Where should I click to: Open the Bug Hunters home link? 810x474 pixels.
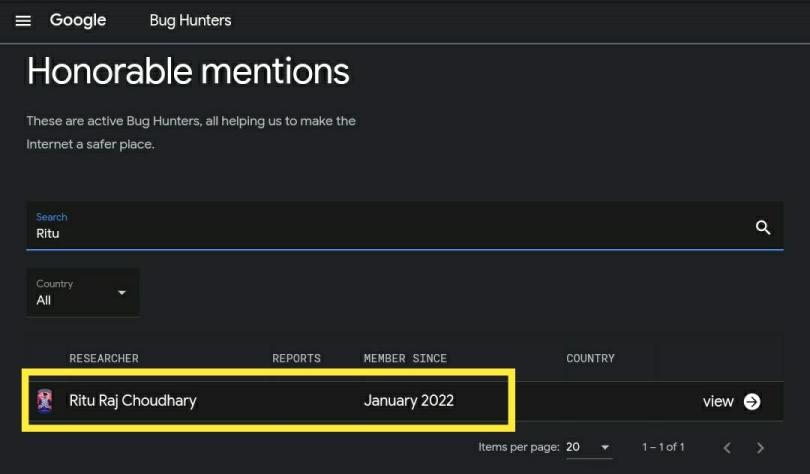tap(191, 21)
